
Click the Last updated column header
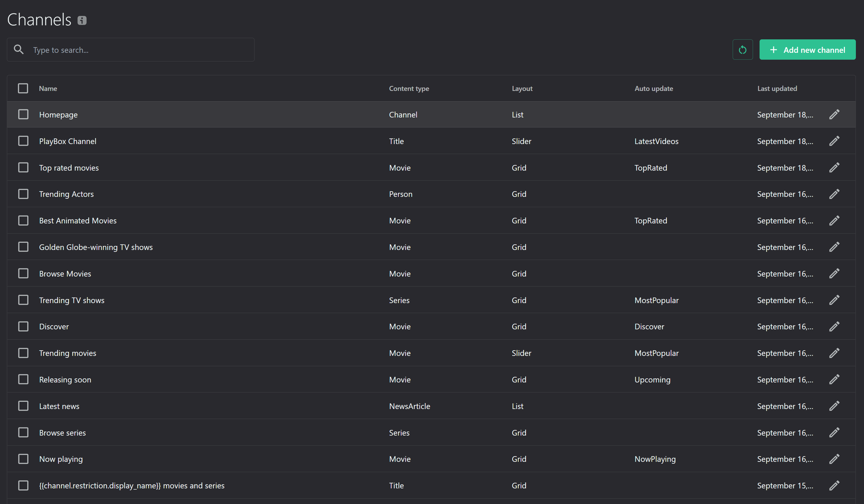(777, 89)
